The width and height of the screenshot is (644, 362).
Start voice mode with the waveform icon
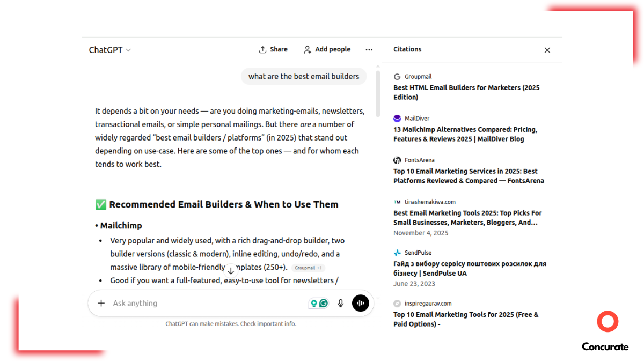coord(360,303)
